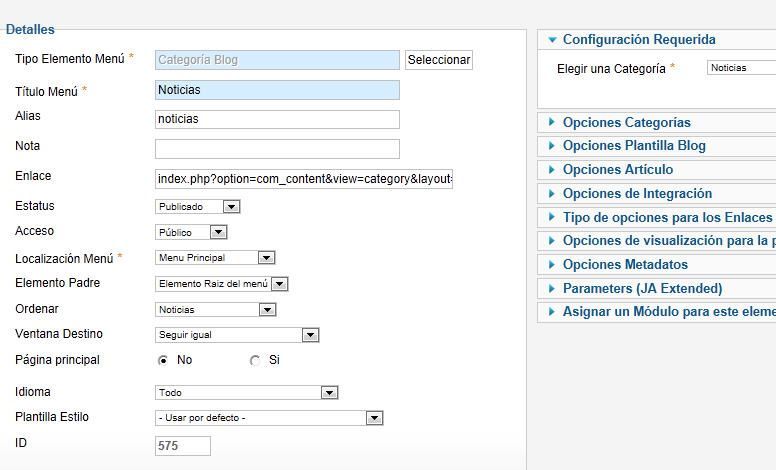Click the empty Nota field
The image size is (776, 470).
tap(277, 149)
